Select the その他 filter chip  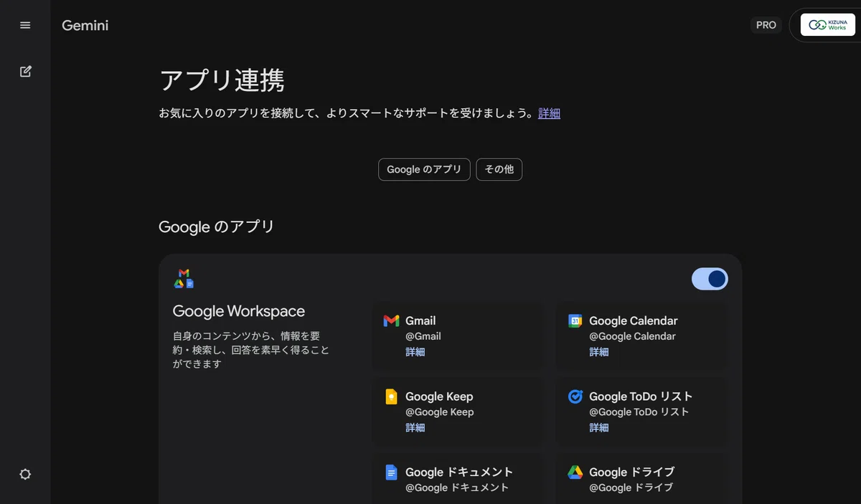tap(499, 169)
